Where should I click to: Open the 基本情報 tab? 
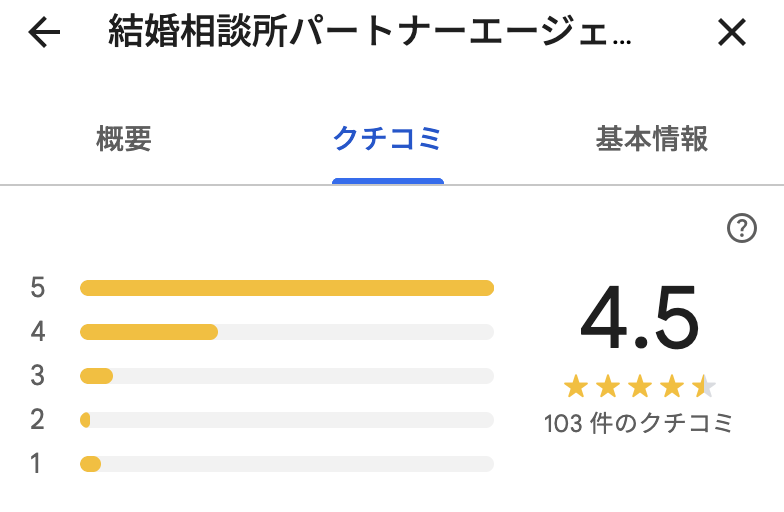click(x=652, y=139)
